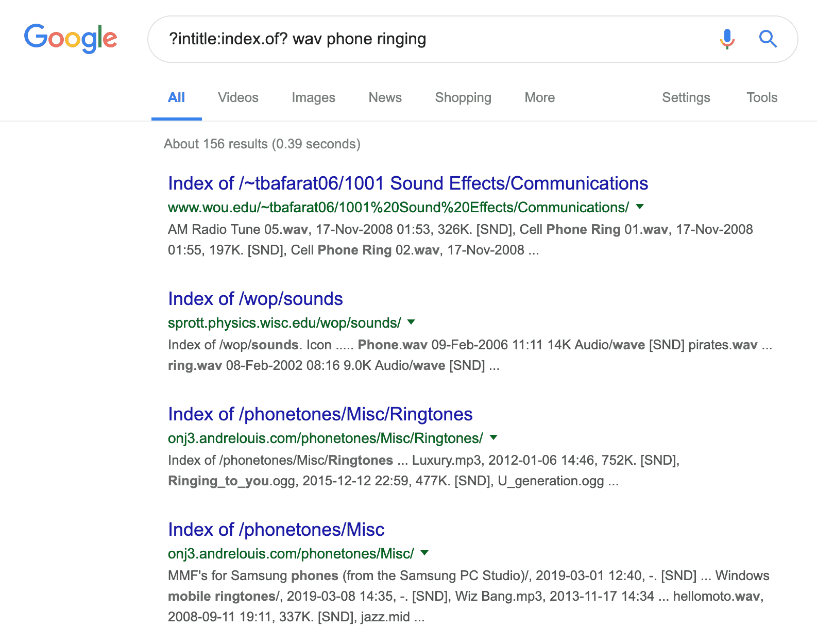Open Index of /phonetones/Misc result

[276, 530]
